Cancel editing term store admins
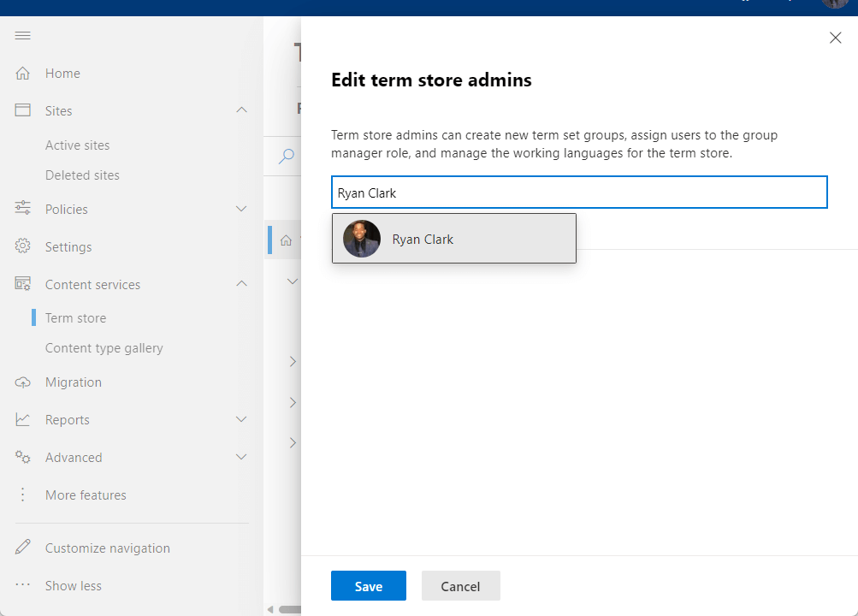This screenshot has width=858, height=616. pos(461,586)
